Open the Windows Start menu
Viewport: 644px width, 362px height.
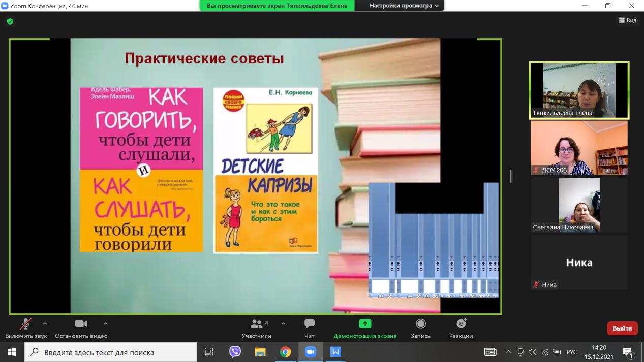[12, 352]
